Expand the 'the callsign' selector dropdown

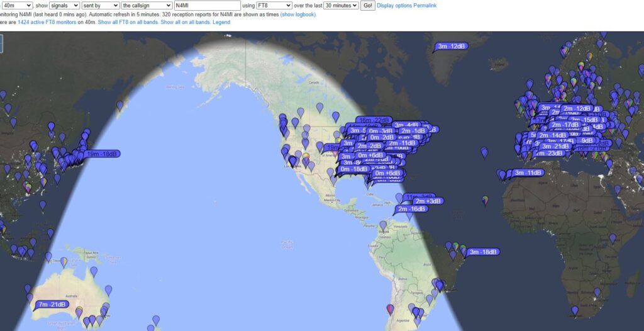coord(147,5)
